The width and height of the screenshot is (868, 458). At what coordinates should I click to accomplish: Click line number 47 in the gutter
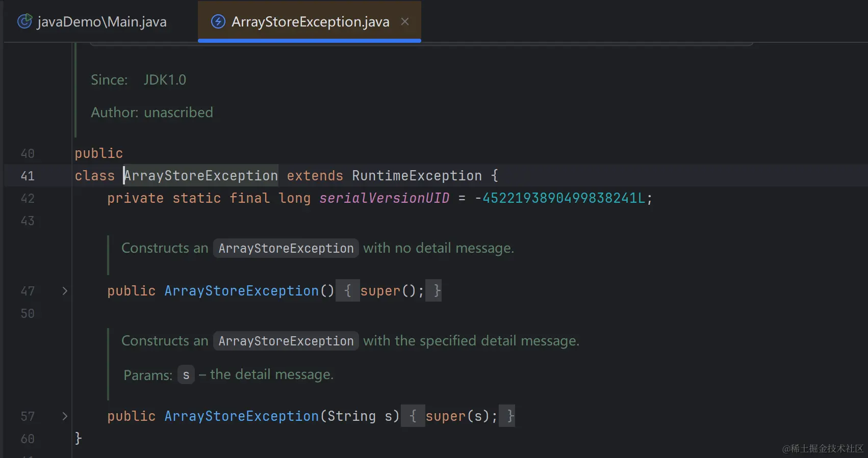point(28,291)
